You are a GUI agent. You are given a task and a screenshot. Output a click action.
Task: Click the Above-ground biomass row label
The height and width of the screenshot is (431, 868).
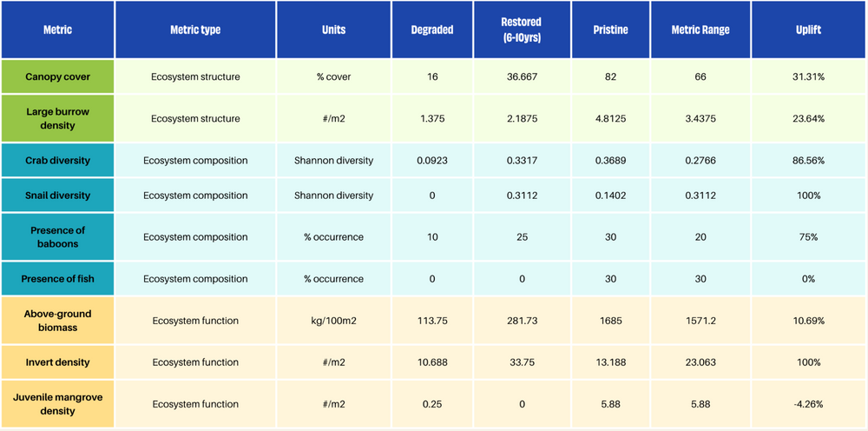pyautogui.click(x=57, y=321)
